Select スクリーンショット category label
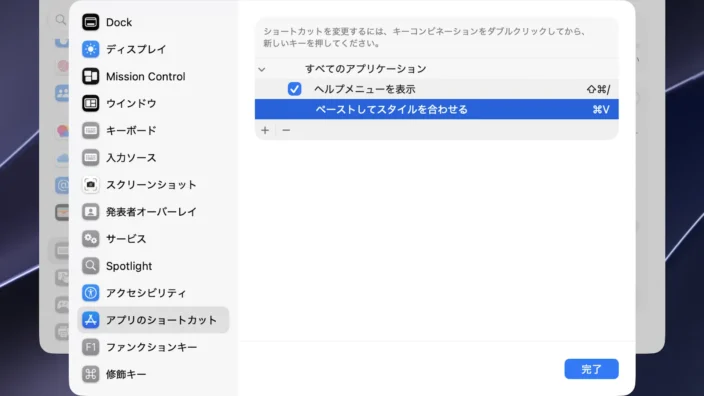The image size is (704, 396). [151, 185]
